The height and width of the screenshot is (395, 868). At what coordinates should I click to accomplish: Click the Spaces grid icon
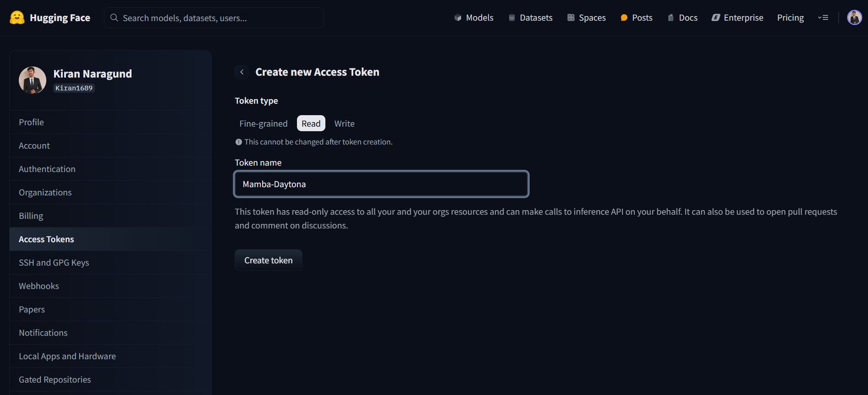571,18
